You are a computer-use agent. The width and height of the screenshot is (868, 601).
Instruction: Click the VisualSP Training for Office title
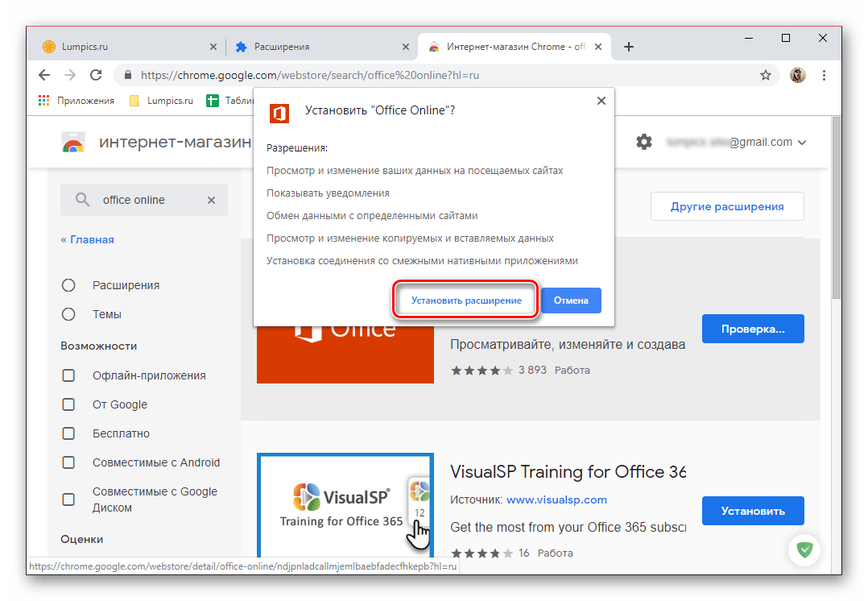[x=568, y=471]
